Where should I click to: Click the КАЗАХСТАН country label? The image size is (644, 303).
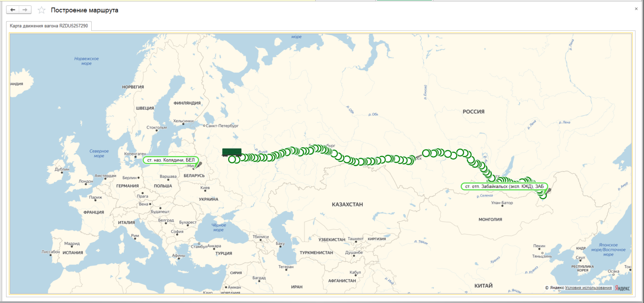347,204
